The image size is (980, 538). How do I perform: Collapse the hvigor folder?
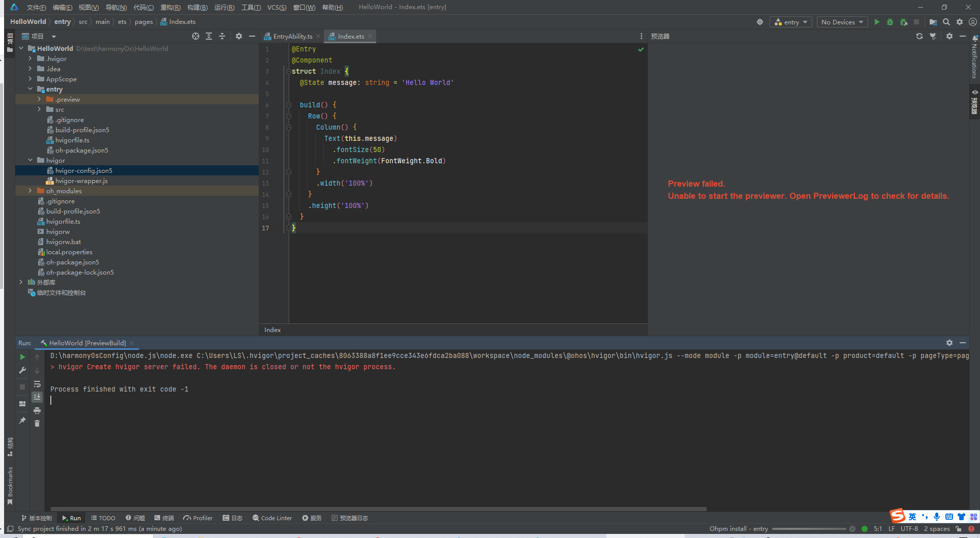(x=30, y=160)
